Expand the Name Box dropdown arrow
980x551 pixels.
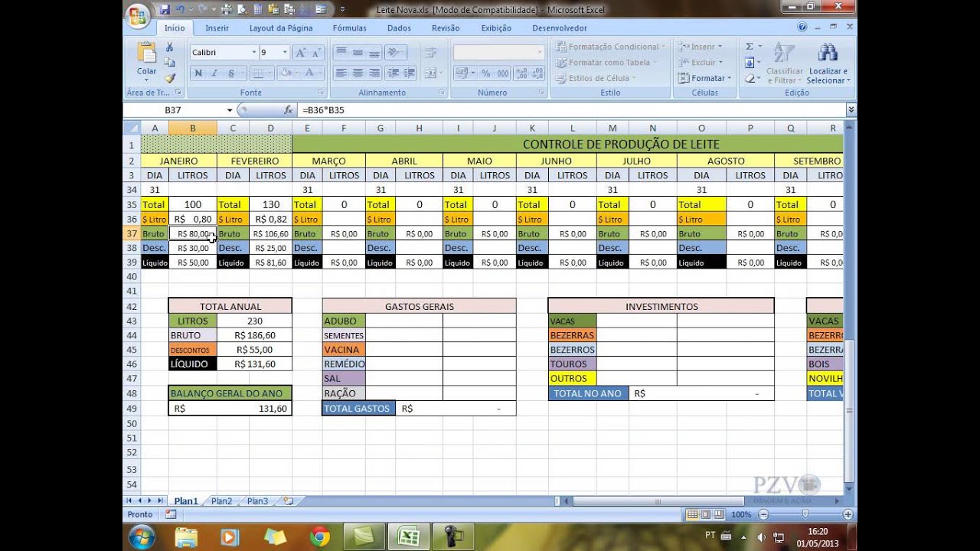pos(229,110)
